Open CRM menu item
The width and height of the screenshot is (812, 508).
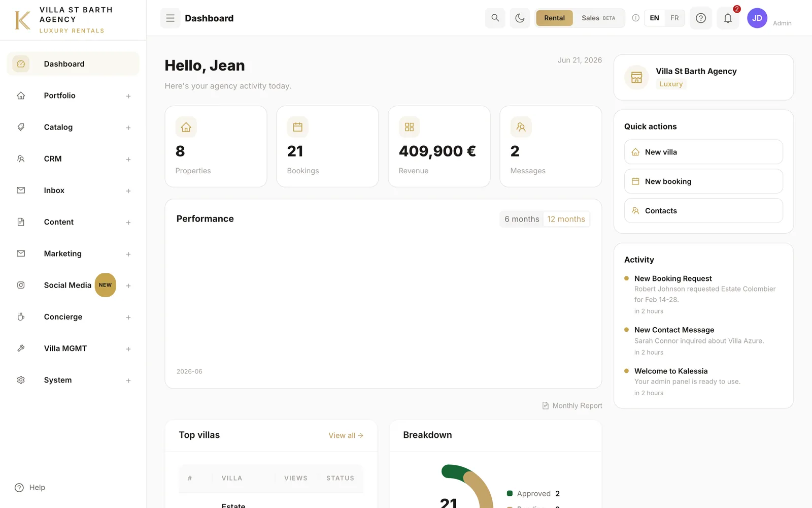click(73, 158)
